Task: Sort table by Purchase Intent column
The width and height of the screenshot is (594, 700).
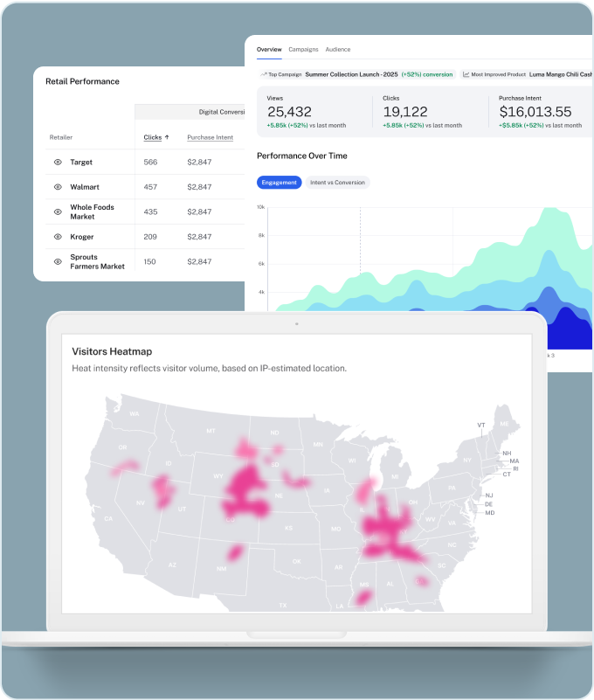Action: pos(210,137)
